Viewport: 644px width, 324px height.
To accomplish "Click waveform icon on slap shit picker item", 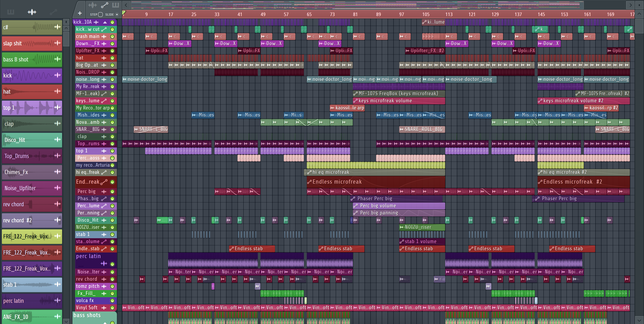I will pyautogui.click(x=57, y=43).
